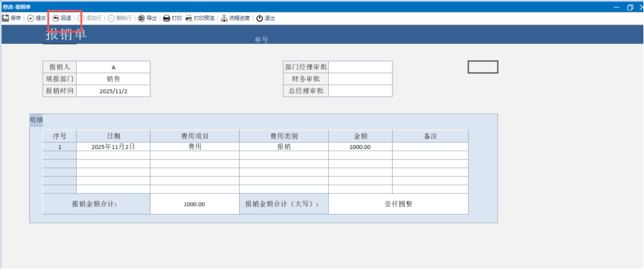Click the 报销时间 date field
The height and width of the screenshot is (269, 644).
pos(113,91)
